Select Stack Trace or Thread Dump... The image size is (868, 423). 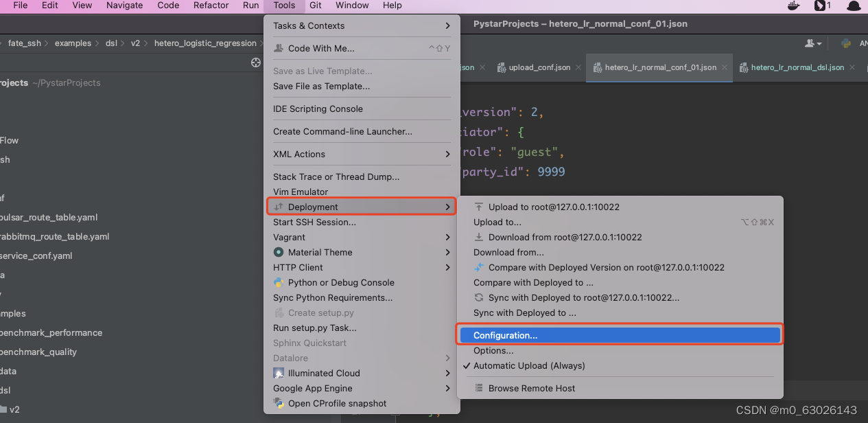(x=362, y=176)
